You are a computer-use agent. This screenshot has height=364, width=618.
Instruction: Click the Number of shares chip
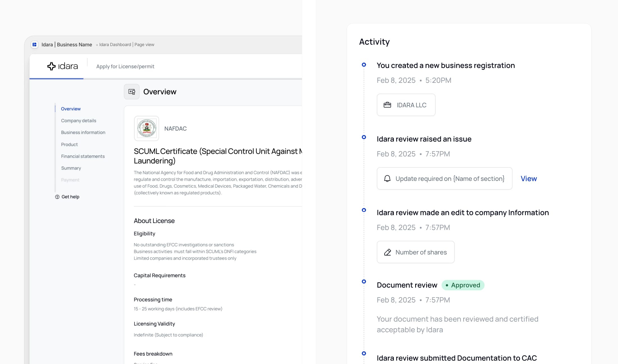click(x=416, y=252)
